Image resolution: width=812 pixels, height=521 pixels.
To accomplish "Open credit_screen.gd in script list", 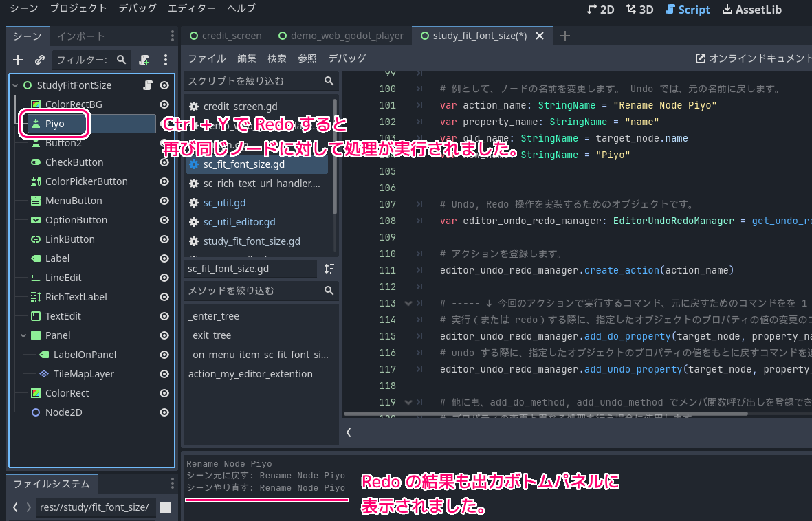I will tap(240, 107).
